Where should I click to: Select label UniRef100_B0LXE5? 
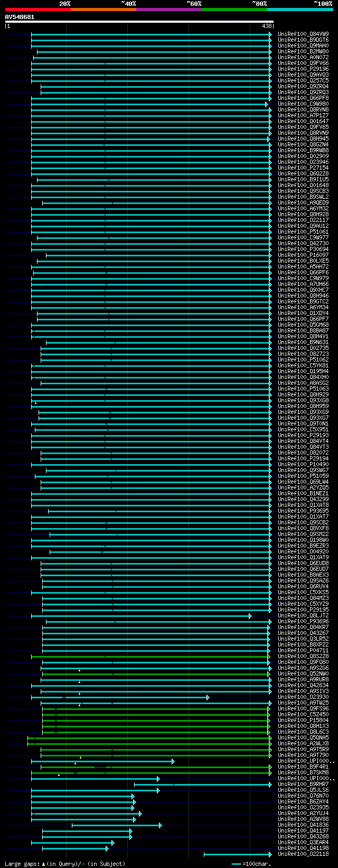click(x=303, y=261)
